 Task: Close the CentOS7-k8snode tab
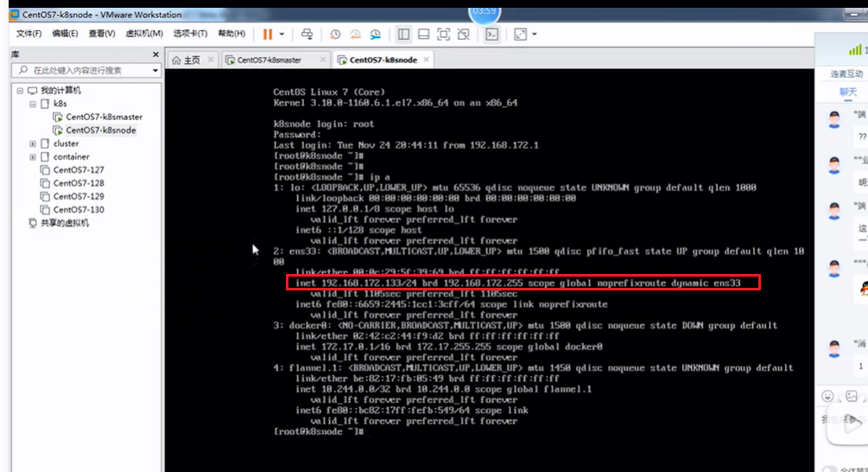(x=426, y=60)
